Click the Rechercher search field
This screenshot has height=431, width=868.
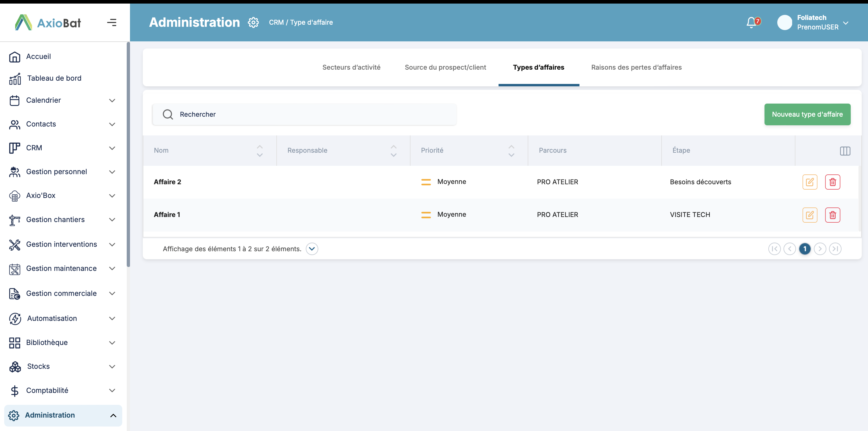304,114
